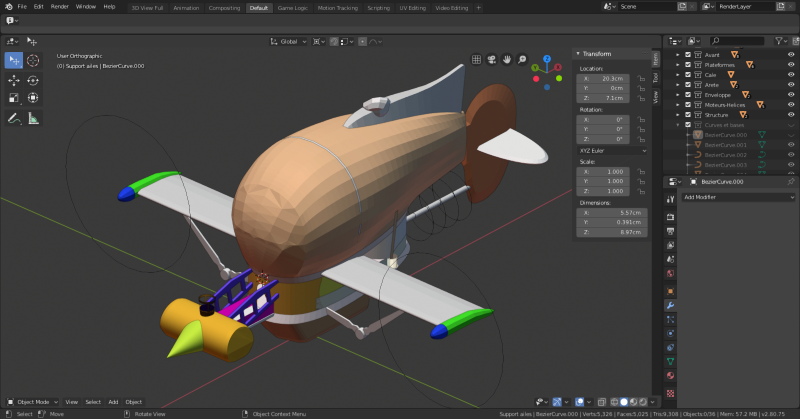This screenshot has width=800, height=419.
Task: Click the Add menu in viewport header
Action: pos(113,402)
